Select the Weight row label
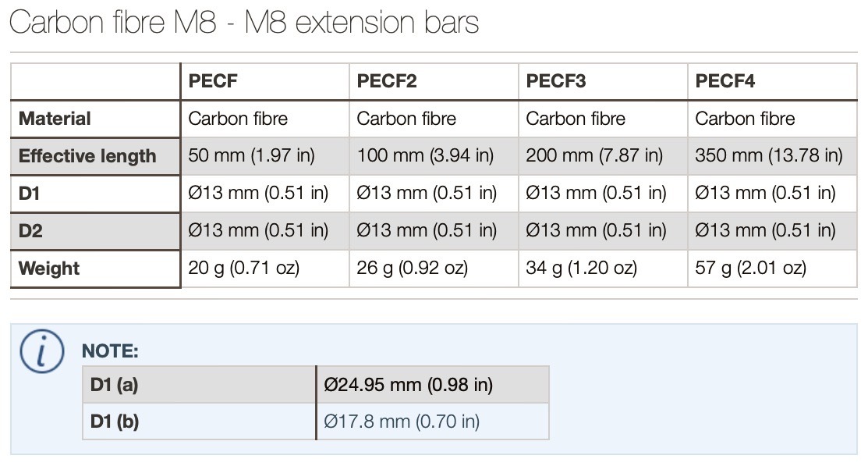Viewport: 868px width, 466px height. tap(49, 269)
